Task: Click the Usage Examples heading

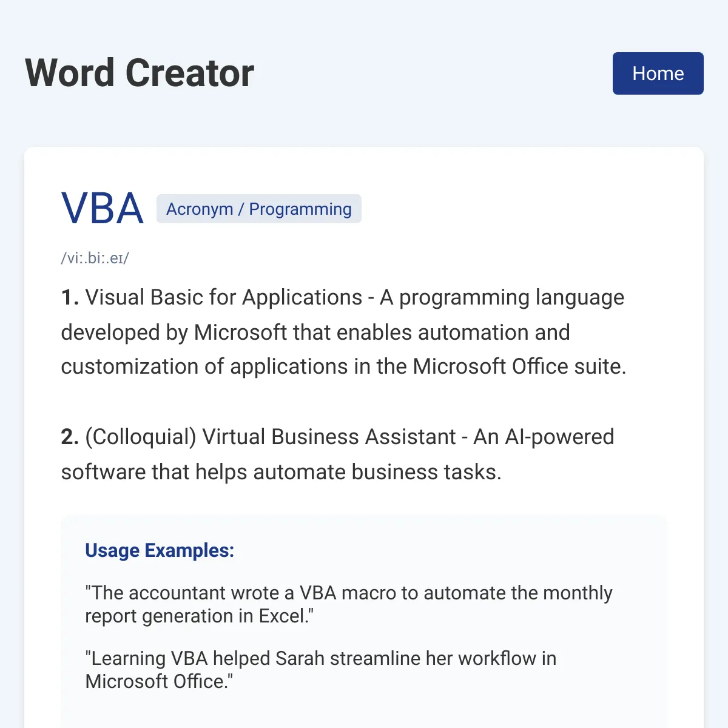Action: pos(160,550)
